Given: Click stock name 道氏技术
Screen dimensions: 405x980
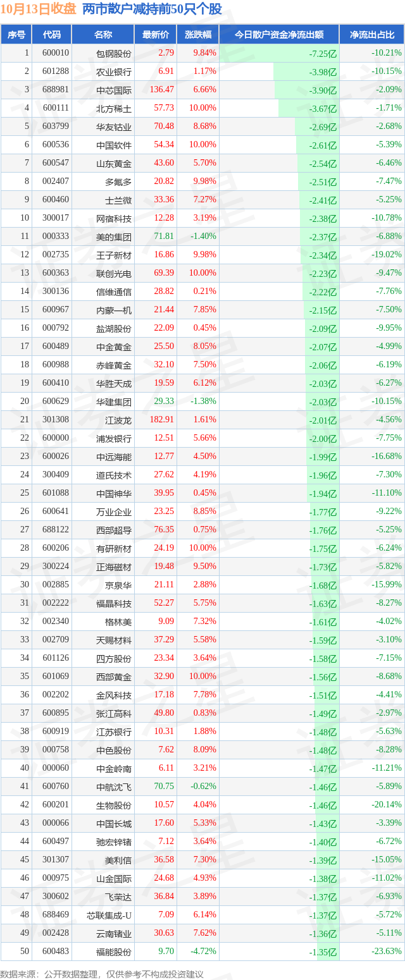Looking at the screenshot, I should [114, 475].
